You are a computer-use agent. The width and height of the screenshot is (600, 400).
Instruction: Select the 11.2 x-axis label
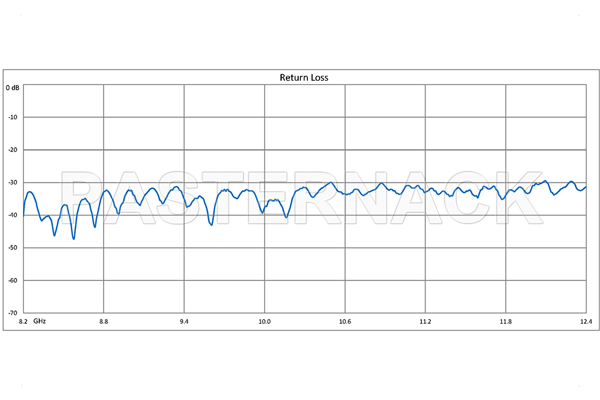(425, 322)
